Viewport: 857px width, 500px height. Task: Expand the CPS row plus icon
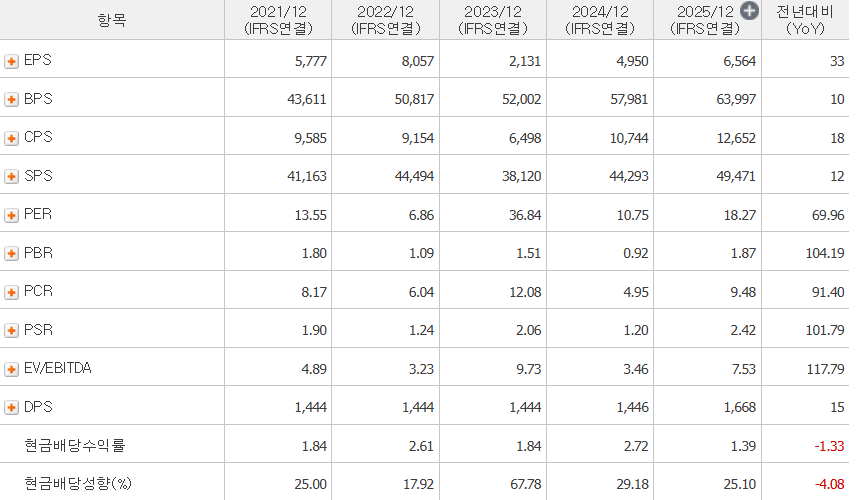[x=12, y=138]
